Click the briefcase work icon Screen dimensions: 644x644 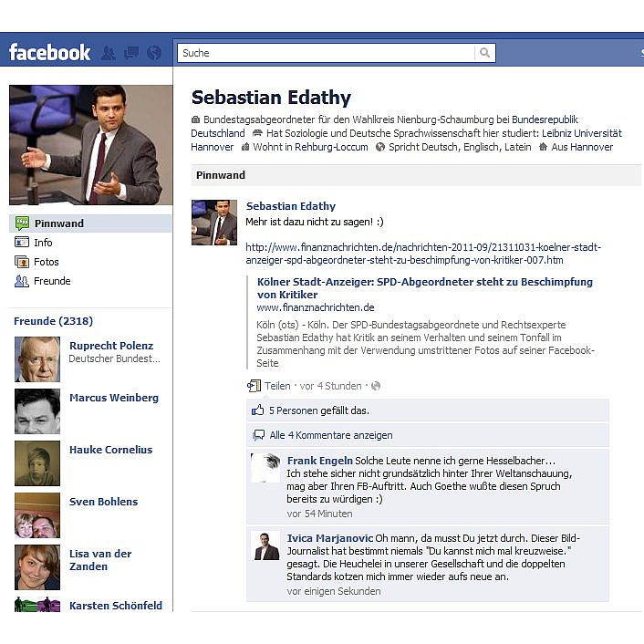pos(196,119)
